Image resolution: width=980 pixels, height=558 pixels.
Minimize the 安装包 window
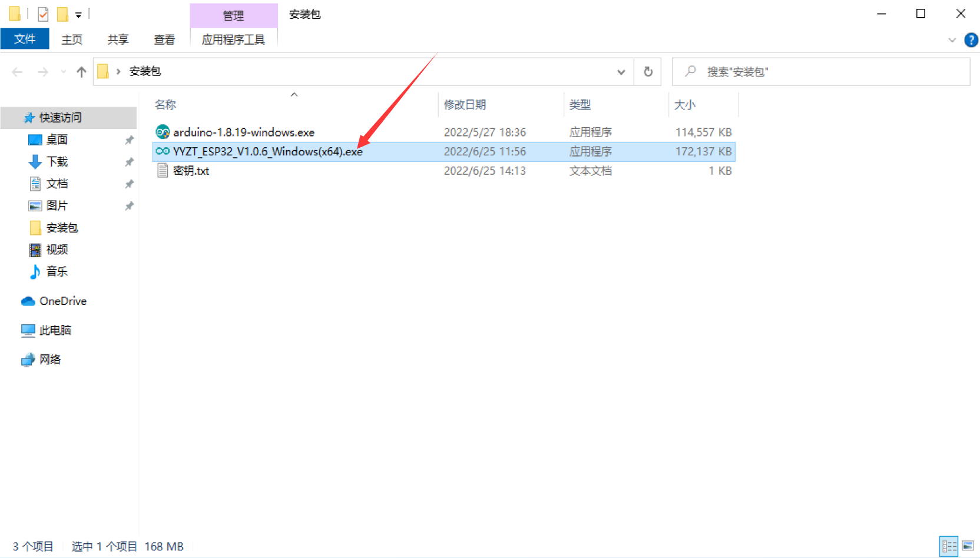coord(882,14)
